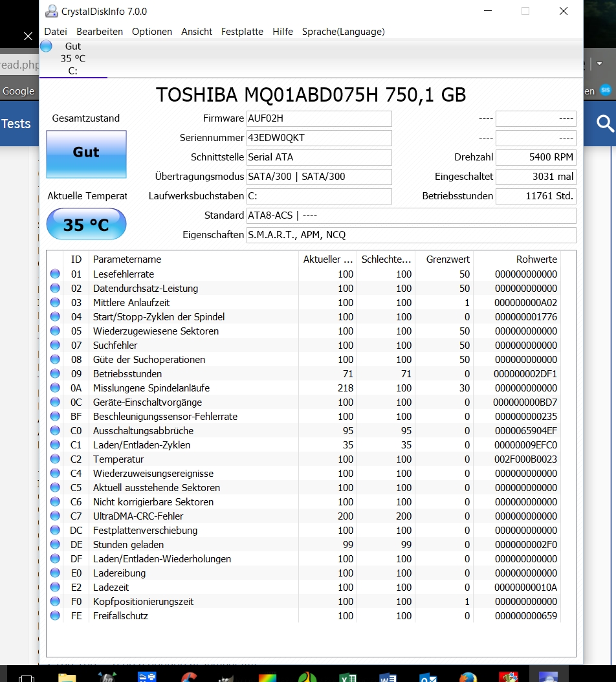Click the CrystalDiskInfo title bar icon

click(51, 11)
